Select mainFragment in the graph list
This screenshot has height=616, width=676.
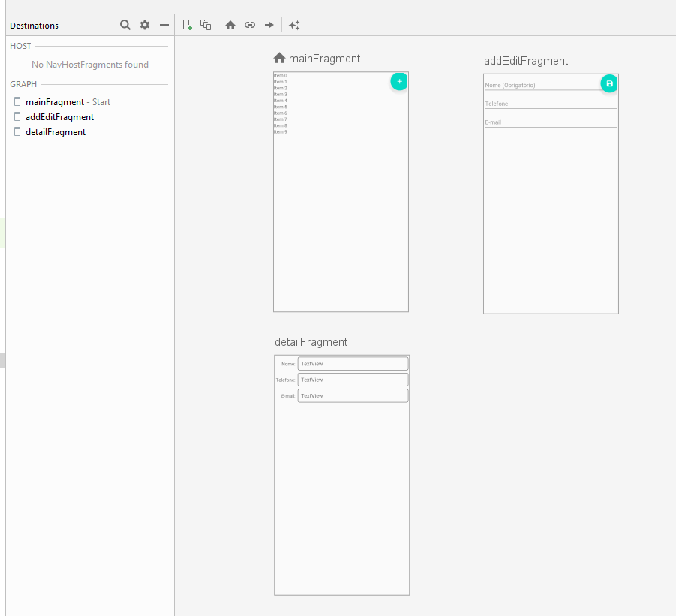(55, 102)
